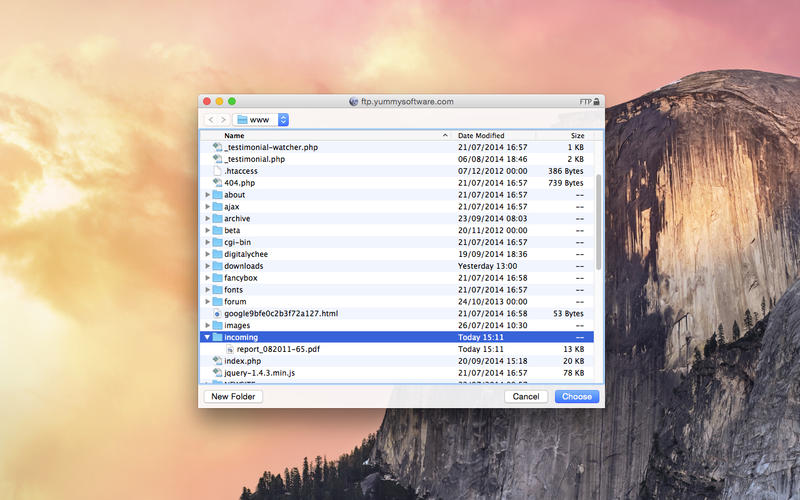Click the FTP lock icon in title bar
This screenshot has height=500, width=800.
pos(596,102)
